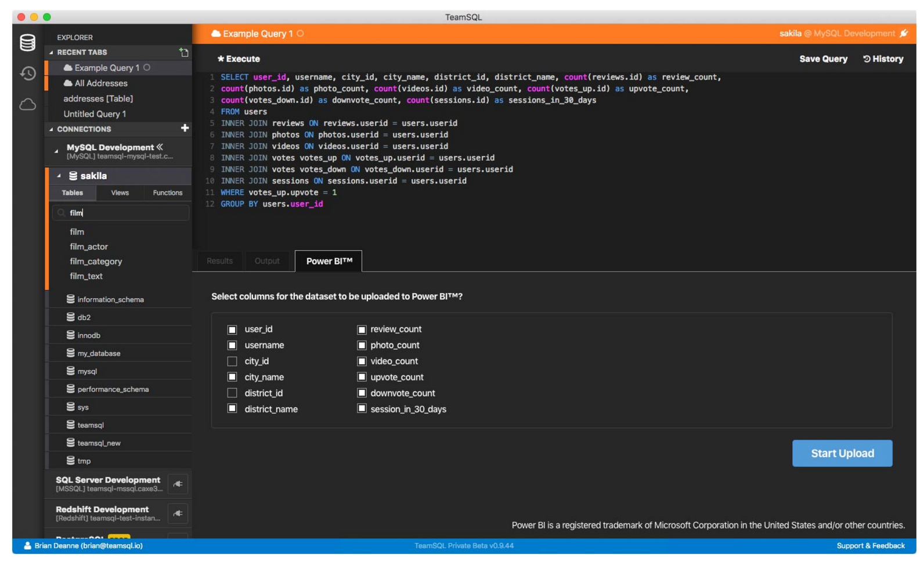Check the city_id column checkbox

coord(232,361)
